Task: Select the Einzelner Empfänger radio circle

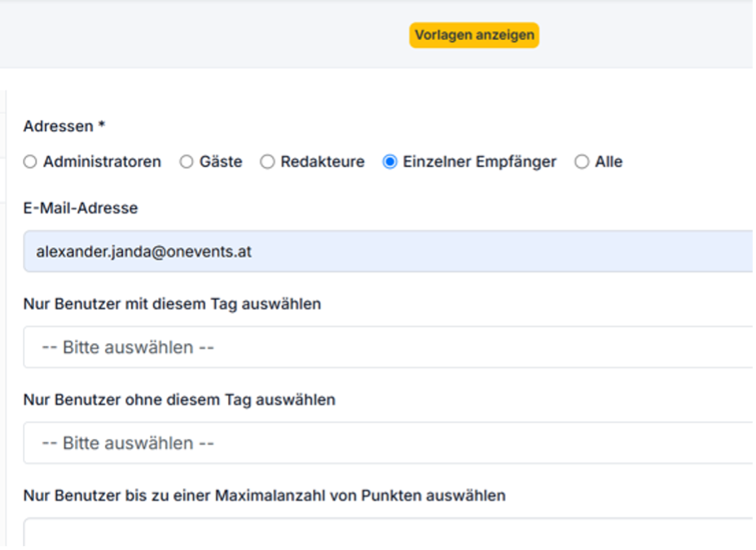Action: coord(389,162)
